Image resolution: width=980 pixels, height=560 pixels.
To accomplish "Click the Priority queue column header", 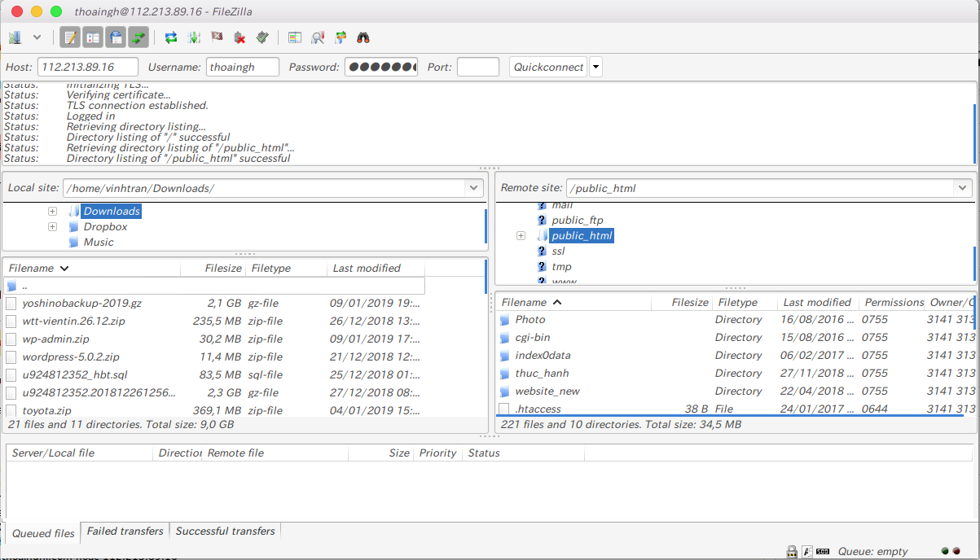I will (437, 453).
